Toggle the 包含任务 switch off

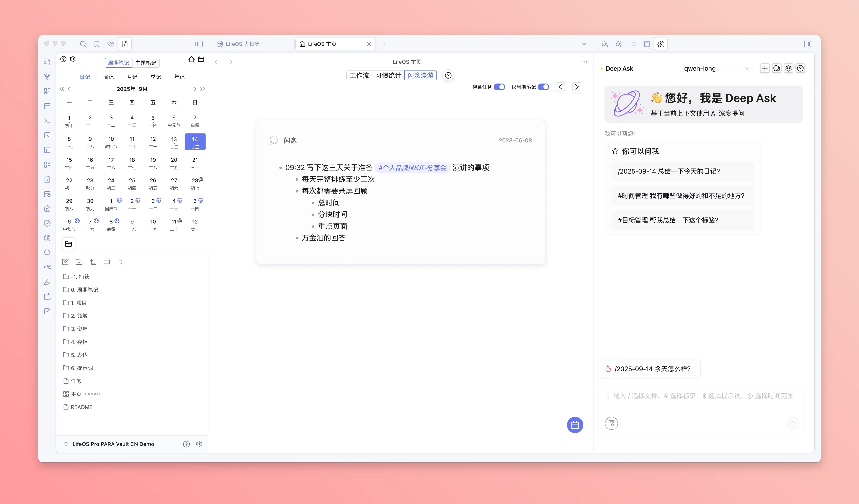coord(499,87)
